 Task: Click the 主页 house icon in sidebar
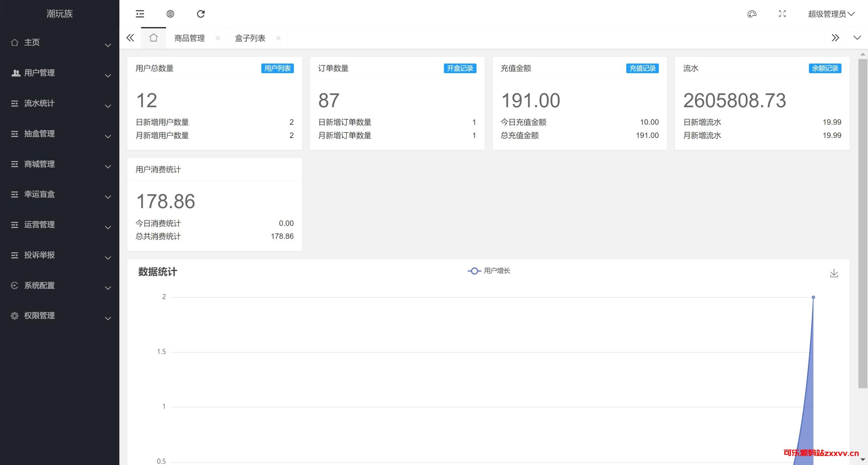click(15, 42)
